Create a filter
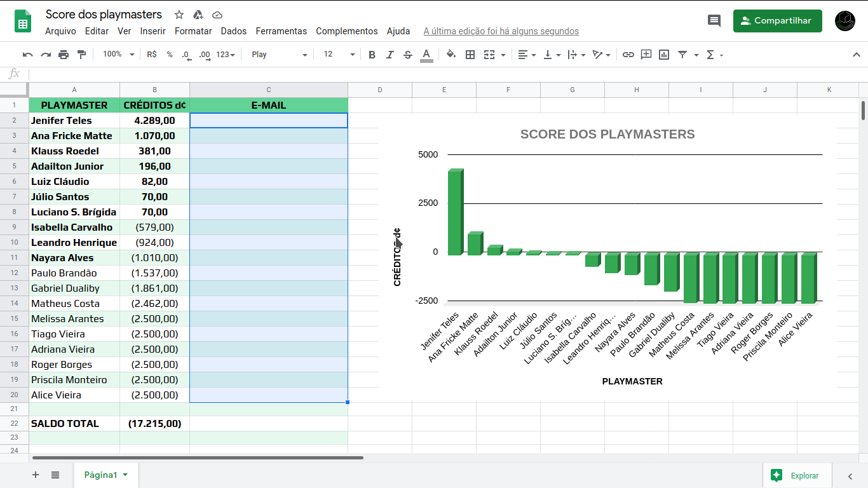 682,55
